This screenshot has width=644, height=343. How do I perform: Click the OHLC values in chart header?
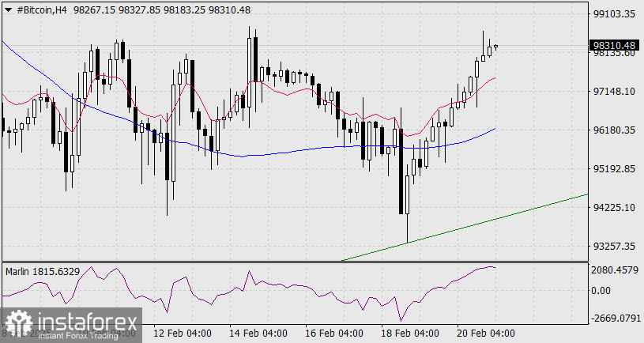[x=162, y=10]
